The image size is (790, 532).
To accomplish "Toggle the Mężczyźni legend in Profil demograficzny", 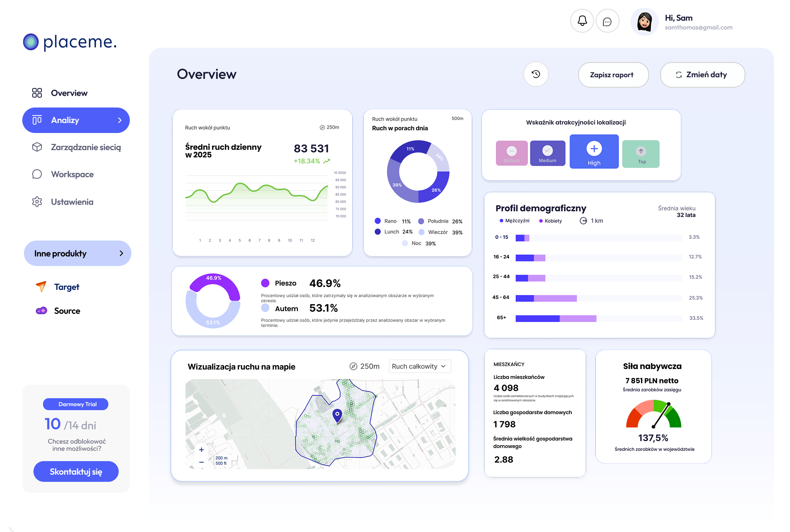I will pyautogui.click(x=514, y=220).
